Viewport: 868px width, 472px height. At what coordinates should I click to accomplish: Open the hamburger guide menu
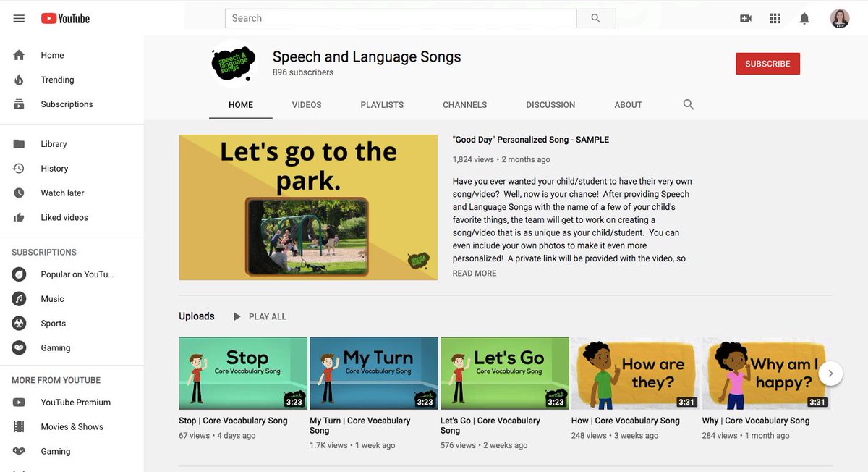pos(19,19)
